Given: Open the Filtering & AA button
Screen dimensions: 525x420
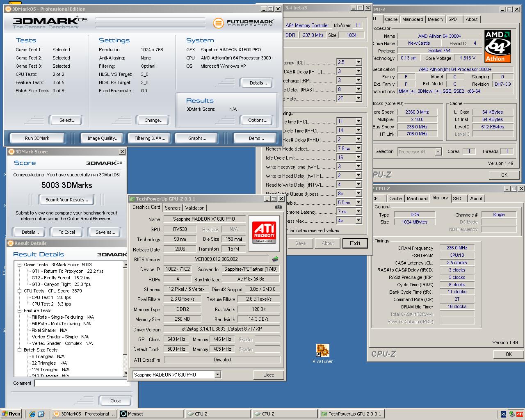Looking at the screenshot, I should coord(150,138).
